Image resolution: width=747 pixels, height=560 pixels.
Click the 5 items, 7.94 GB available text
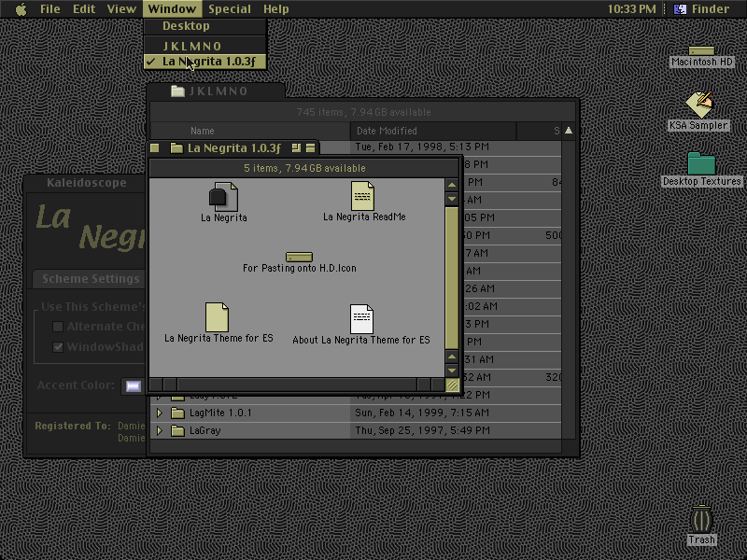point(304,168)
